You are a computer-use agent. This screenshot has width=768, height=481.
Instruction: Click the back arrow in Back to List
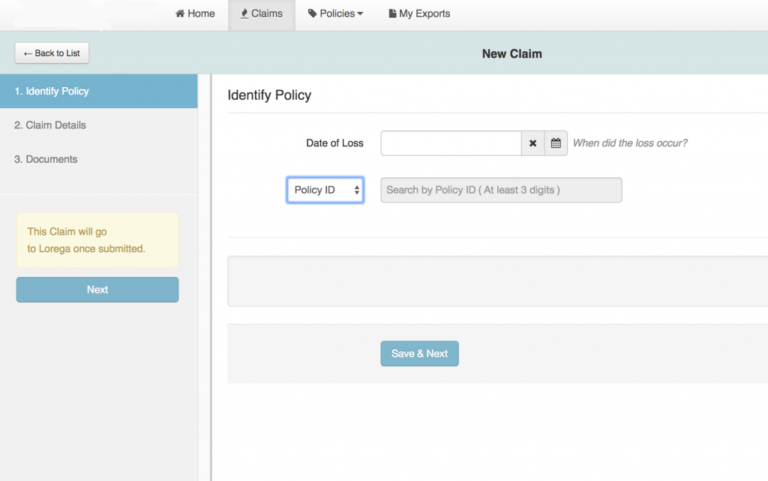click(x=29, y=53)
